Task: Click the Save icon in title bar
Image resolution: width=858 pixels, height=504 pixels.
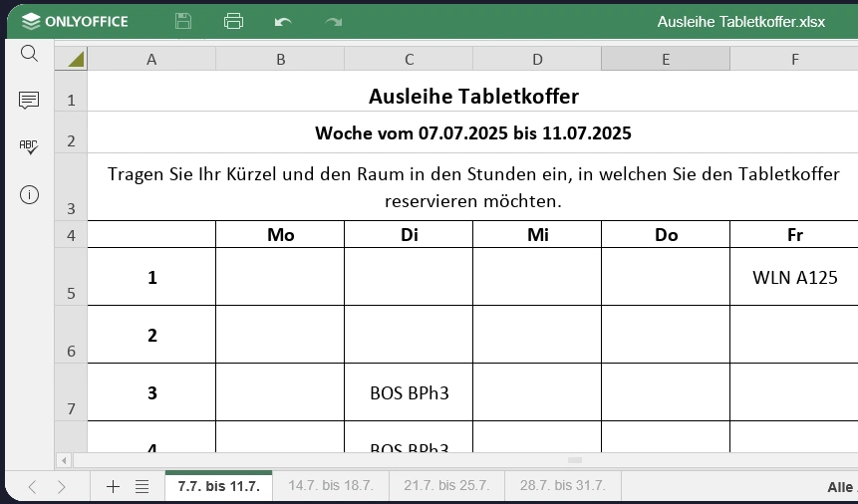Action: (183, 21)
